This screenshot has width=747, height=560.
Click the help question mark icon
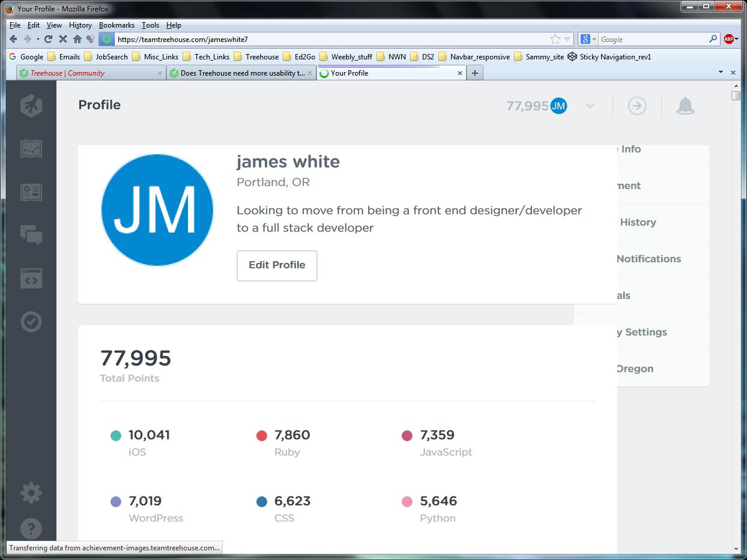click(x=31, y=529)
